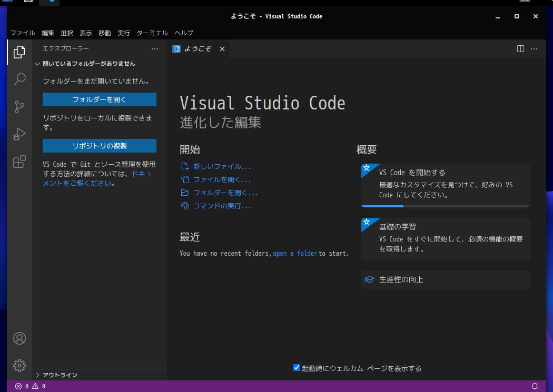553x392 pixels.
Task: Open errors indicator in status bar
Action: click(22, 386)
